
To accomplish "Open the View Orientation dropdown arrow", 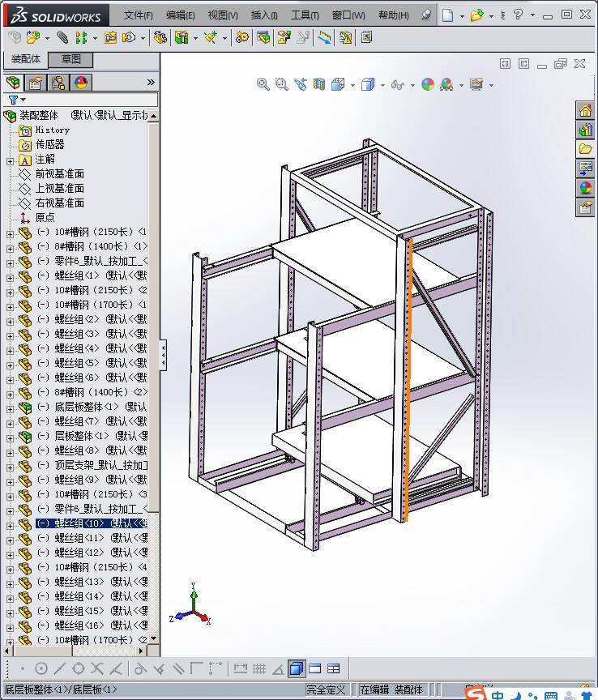I will pyautogui.click(x=352, y=85).
